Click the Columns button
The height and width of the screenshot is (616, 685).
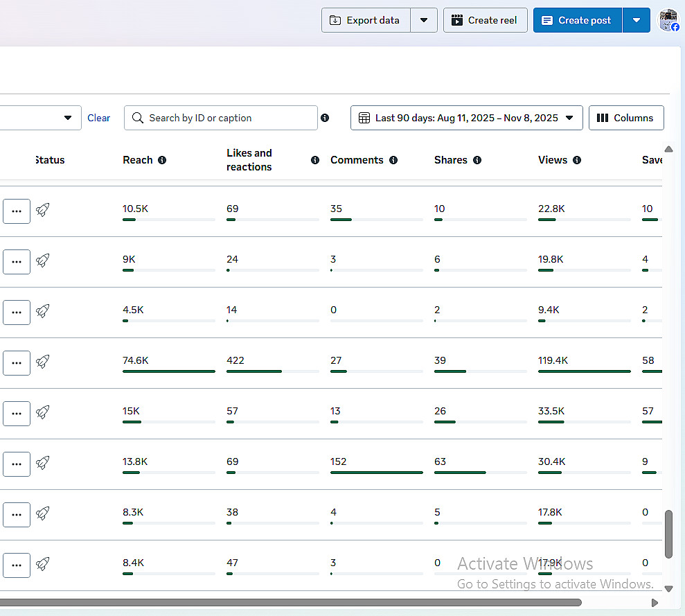click(x=625, y=118)
